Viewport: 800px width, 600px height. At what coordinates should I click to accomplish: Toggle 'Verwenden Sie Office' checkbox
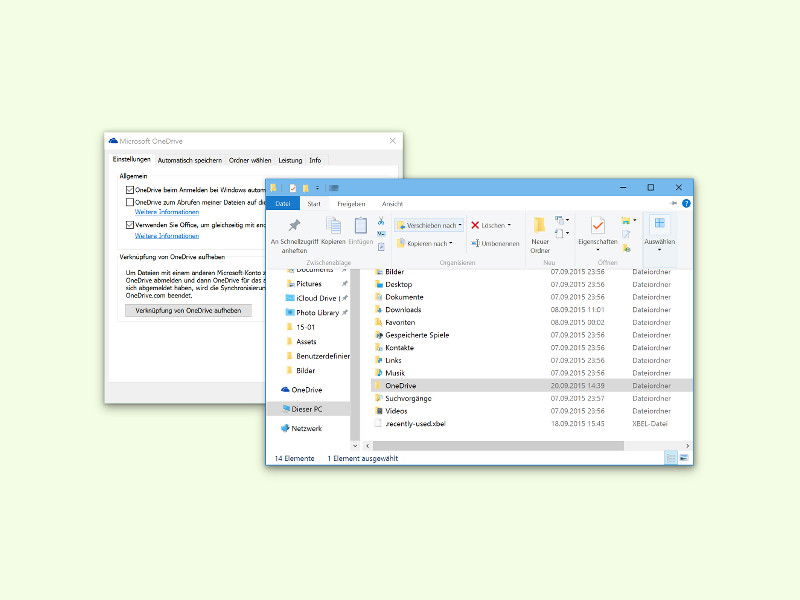pos(130,224)
